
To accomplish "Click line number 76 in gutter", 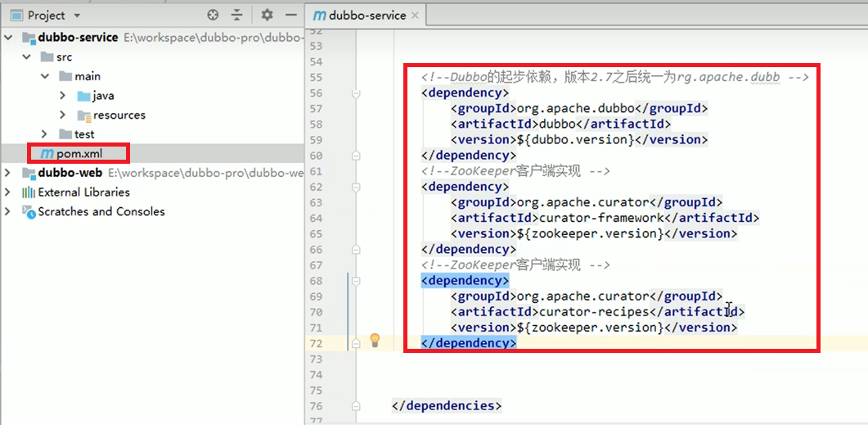I will tap(314, 406).
